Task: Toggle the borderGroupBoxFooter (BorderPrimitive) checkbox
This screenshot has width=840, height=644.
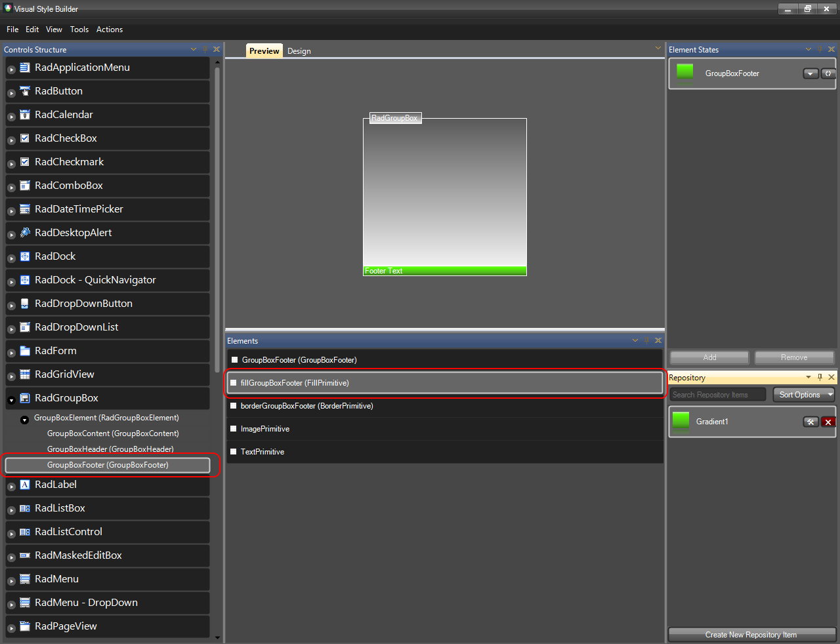Action: (233, 406)
